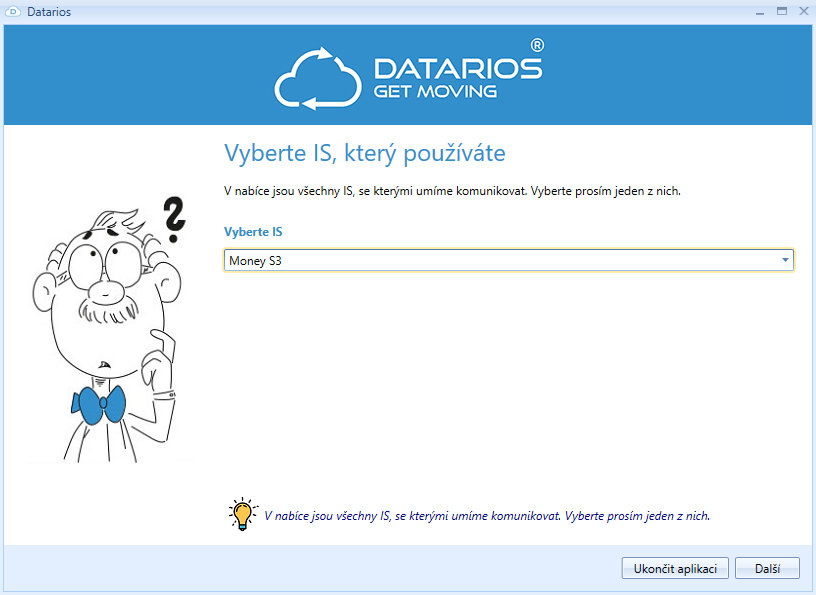Image resolution: width=816 pixels, height=595 pixels.
Task: Click the 'Vyberte IS' field label
Action: point(253,231)
